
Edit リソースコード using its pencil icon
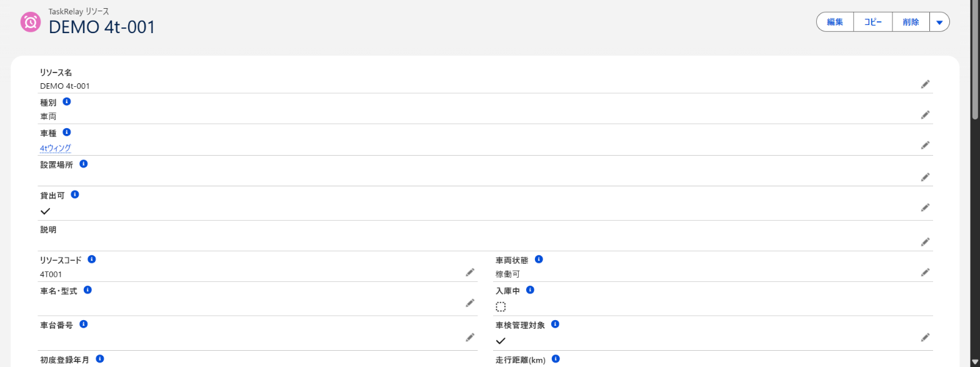coord(470,273)
